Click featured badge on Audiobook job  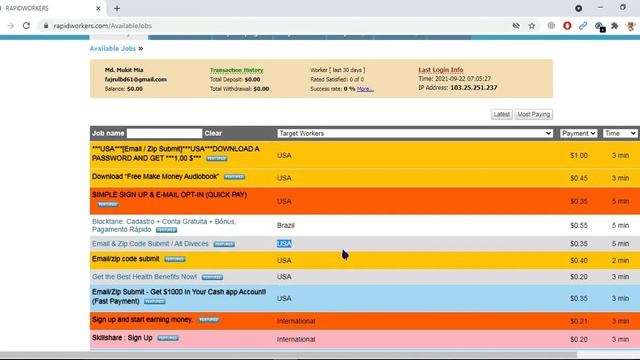point(234,177)
